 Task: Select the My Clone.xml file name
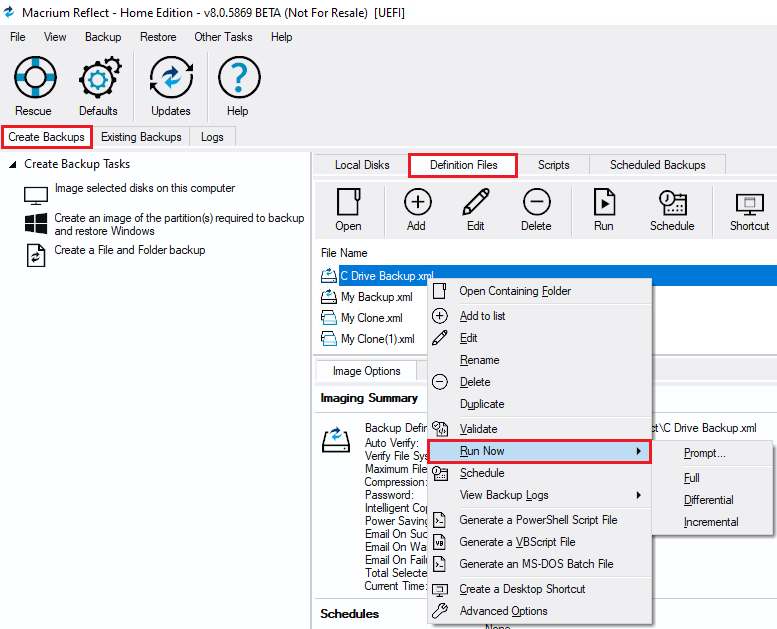coord(372,318)
